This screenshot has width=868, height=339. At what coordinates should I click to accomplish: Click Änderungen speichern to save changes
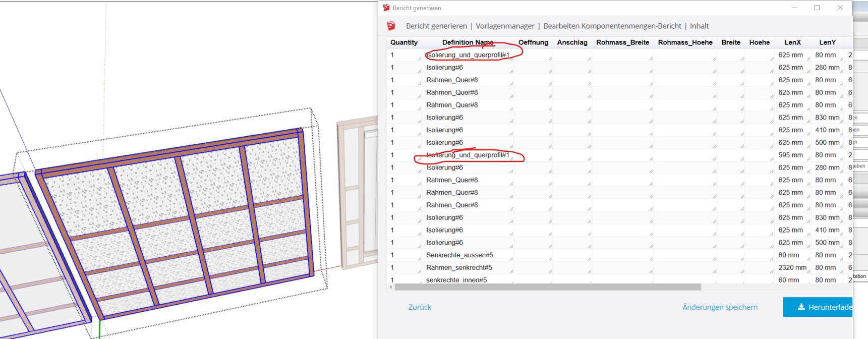pyautogui.click(x=720, y=307)
